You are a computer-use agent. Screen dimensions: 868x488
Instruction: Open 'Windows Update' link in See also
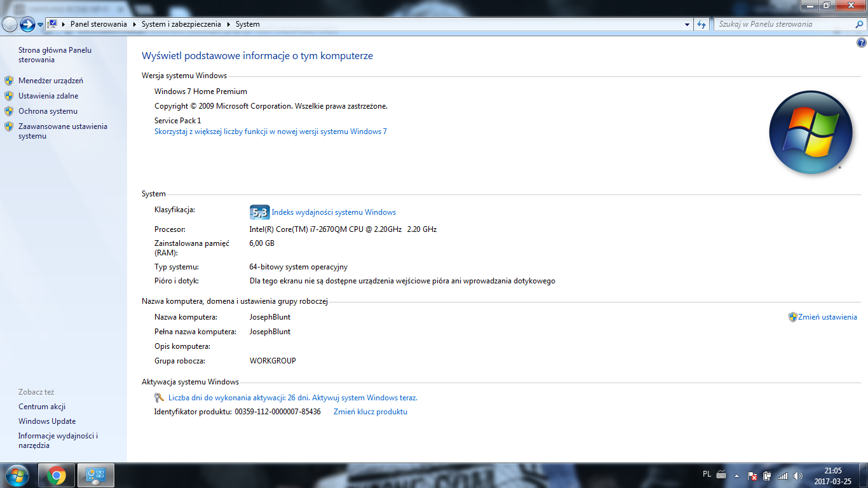47,421
